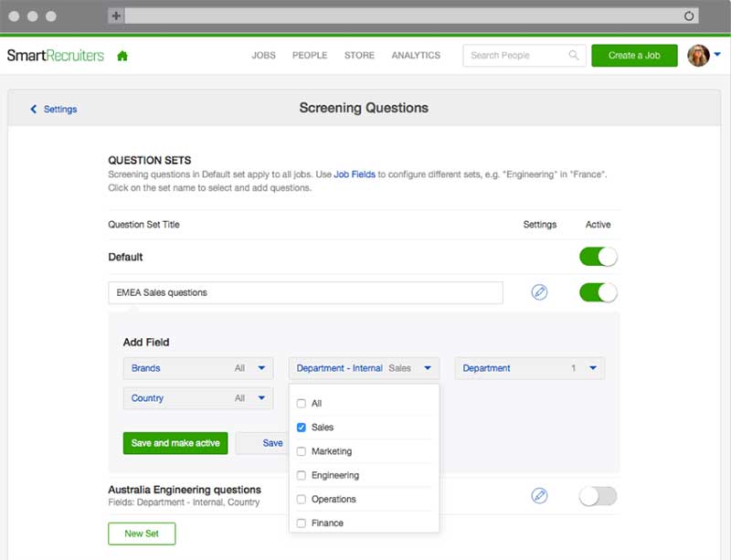This screenshot has width=731, height=560.
Task: Enable Australia Engineering questions toggle
Action: pos(599,496)
